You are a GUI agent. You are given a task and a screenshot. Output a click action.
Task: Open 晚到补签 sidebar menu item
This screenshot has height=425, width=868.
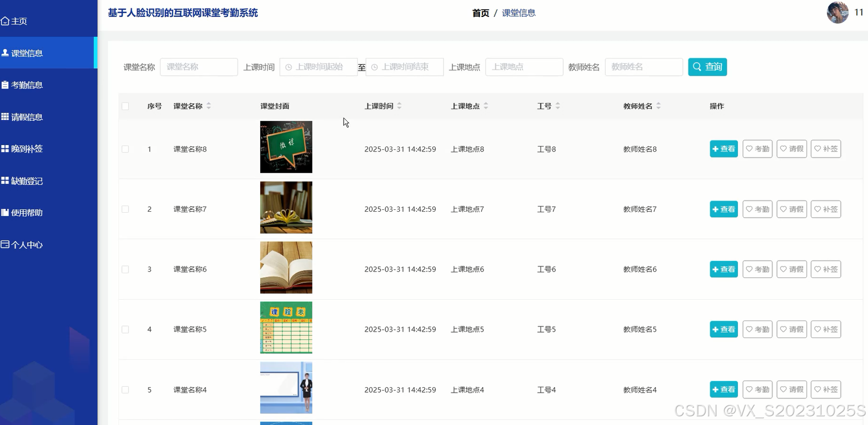(x=48, y=148)
